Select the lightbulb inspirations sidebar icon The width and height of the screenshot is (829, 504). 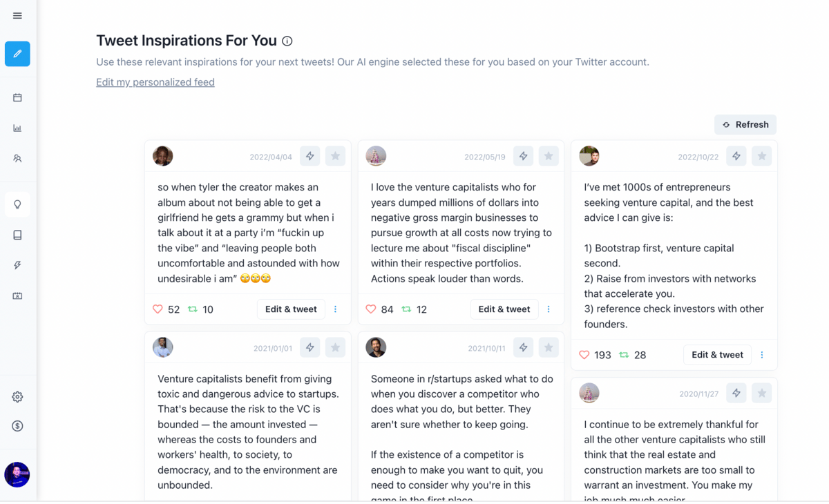[x=17, y=204]
